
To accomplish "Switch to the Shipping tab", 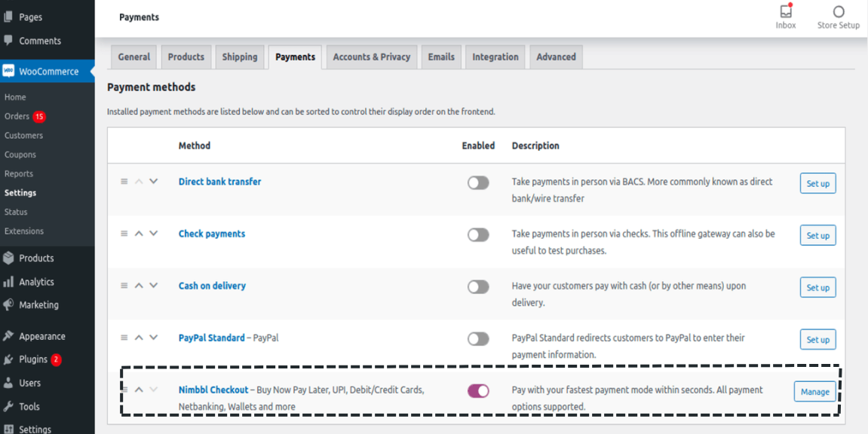I will click(240, 57).
